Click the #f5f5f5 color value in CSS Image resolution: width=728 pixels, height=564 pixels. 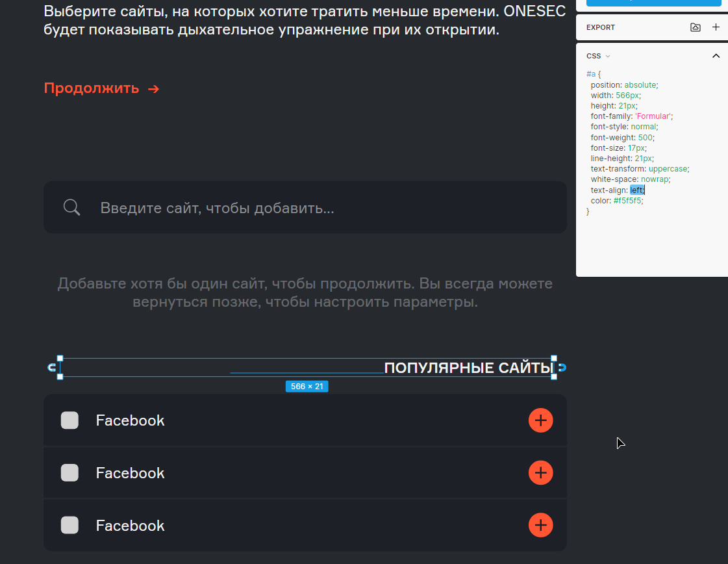[628, 201]
